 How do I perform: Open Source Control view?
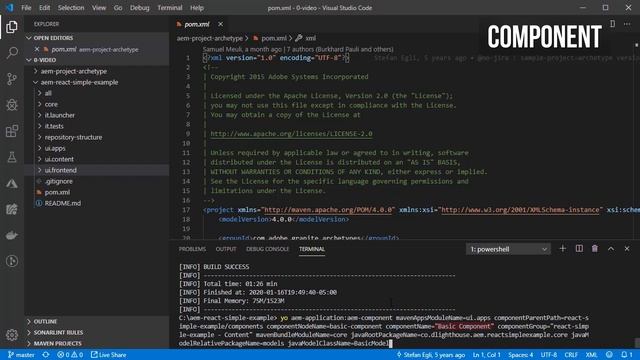point(12,79)
